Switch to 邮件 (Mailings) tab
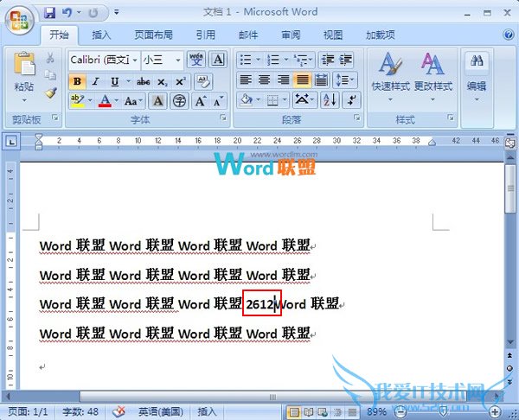Viewport: 519px width, 420px height. pos(248,35)
